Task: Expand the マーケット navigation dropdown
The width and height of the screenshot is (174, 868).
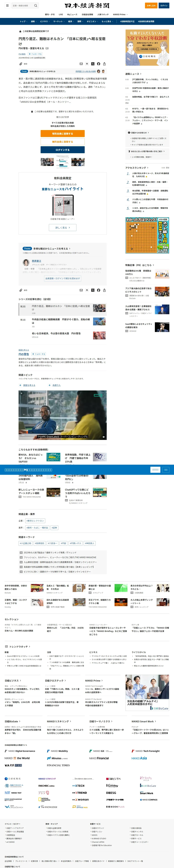Action: (x=59, y=21)
